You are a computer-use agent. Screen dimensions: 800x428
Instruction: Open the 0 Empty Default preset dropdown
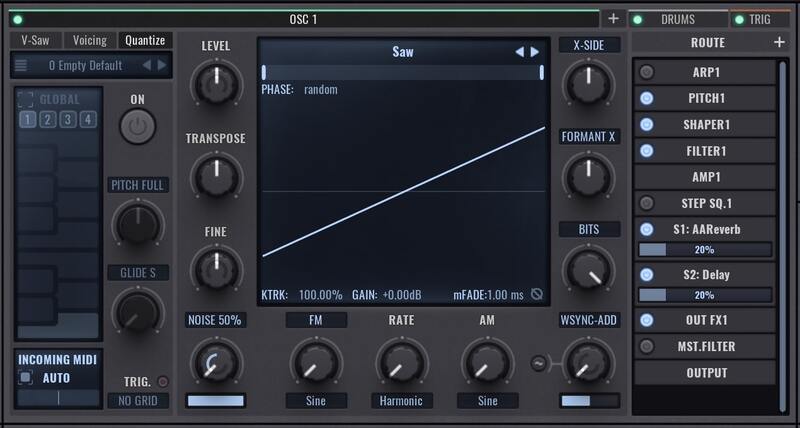(x=85, y=65)
